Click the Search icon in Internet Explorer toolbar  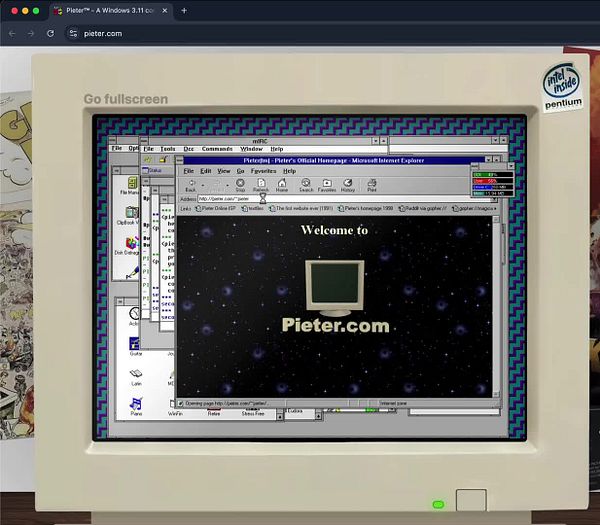[x=306, y=183]
